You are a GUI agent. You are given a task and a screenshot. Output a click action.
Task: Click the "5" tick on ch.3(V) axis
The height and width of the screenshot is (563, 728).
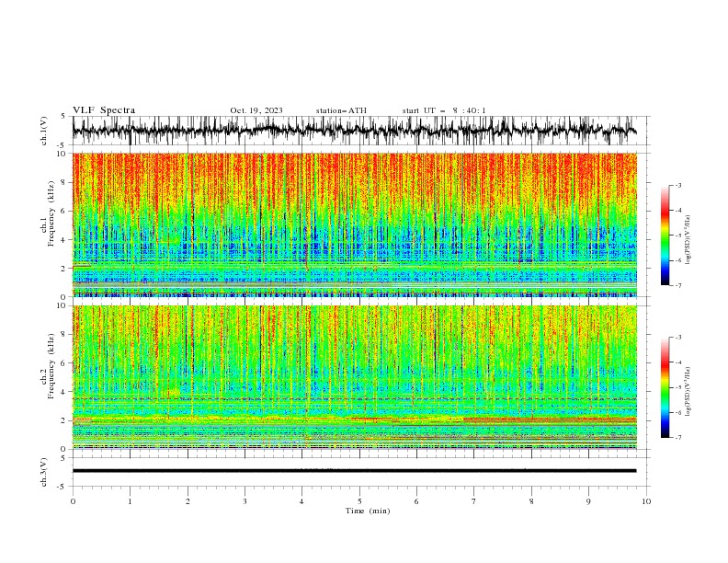pos(63,458)
